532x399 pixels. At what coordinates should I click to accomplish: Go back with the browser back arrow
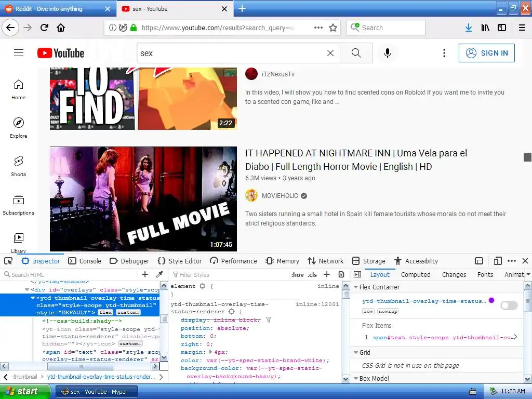click(10, 28)
